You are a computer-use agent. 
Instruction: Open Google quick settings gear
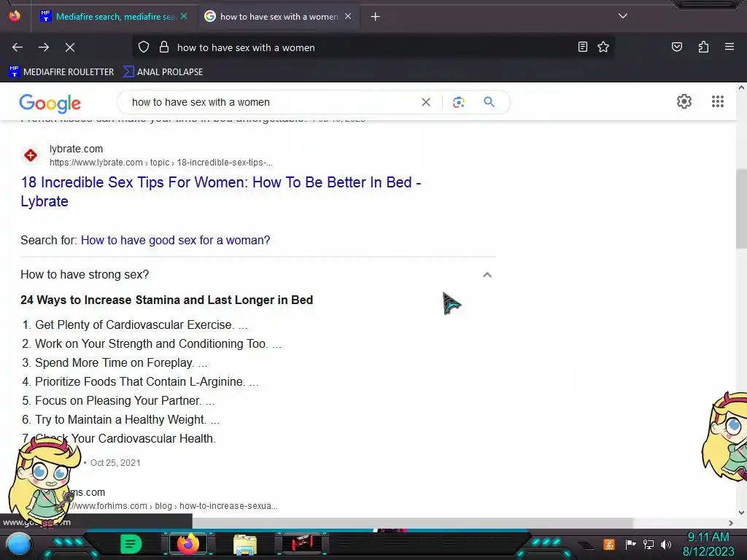pos(684,101)
